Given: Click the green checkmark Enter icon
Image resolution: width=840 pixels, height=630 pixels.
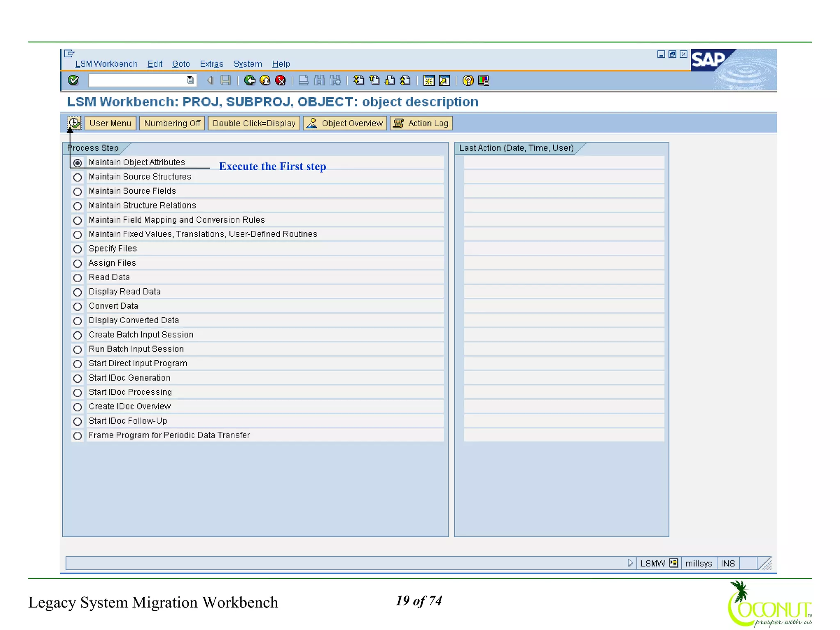Looking at the screenshot, I should pyautogui.click(x=73, y=80).
